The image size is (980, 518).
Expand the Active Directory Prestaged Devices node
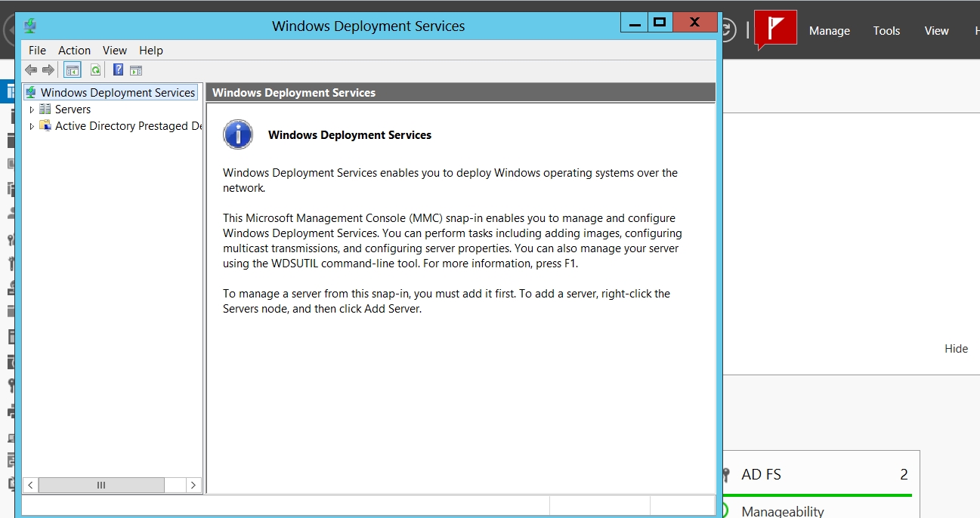pos(32,126)
